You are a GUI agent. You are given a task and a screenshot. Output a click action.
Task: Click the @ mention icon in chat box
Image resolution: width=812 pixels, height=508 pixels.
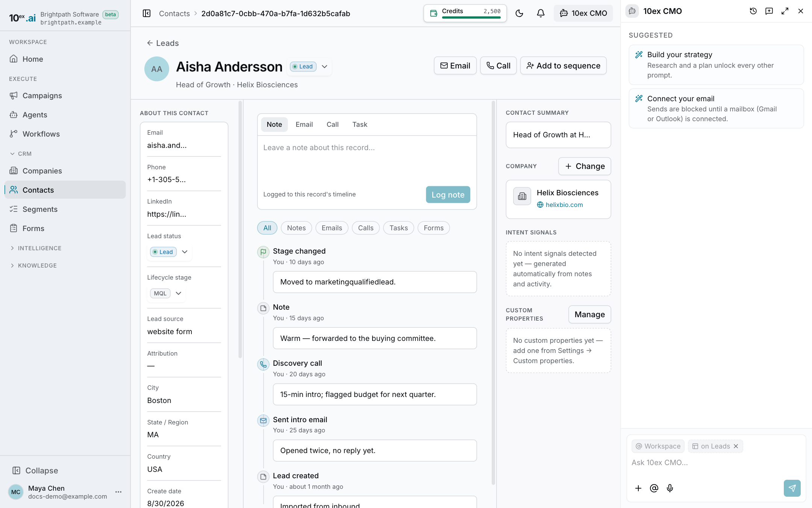click(654, 488)
